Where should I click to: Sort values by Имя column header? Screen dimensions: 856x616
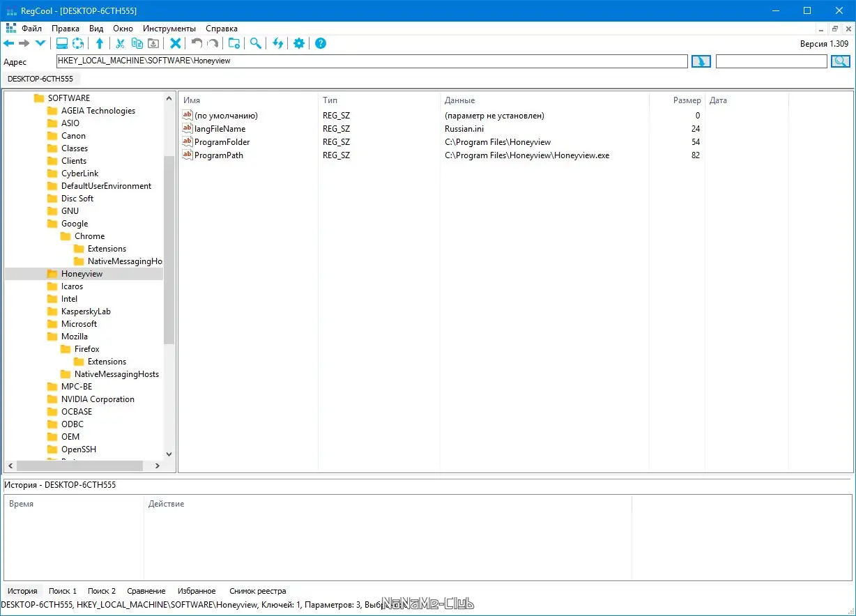[x=248, y=100]
